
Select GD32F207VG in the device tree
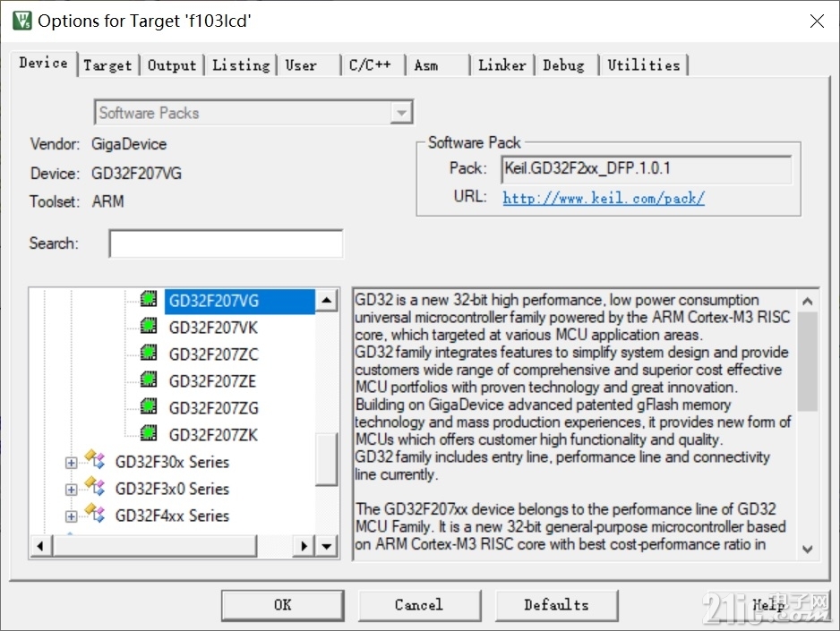(214, 301)
